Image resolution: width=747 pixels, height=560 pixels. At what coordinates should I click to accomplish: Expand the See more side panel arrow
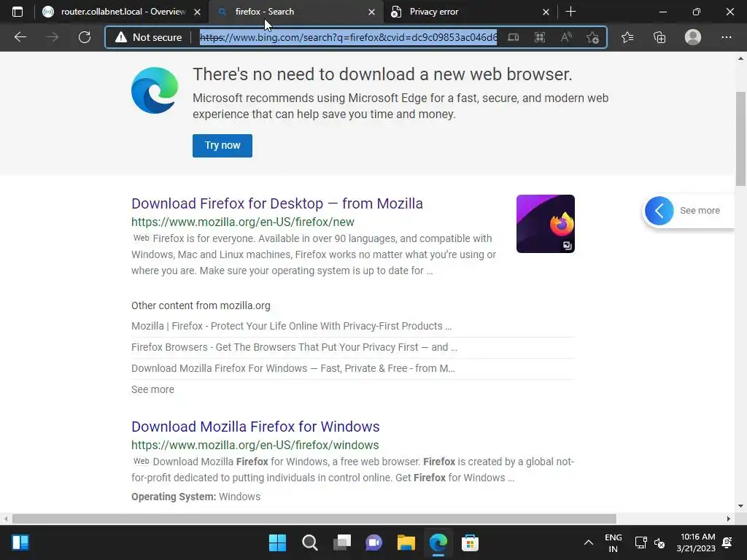659,211
